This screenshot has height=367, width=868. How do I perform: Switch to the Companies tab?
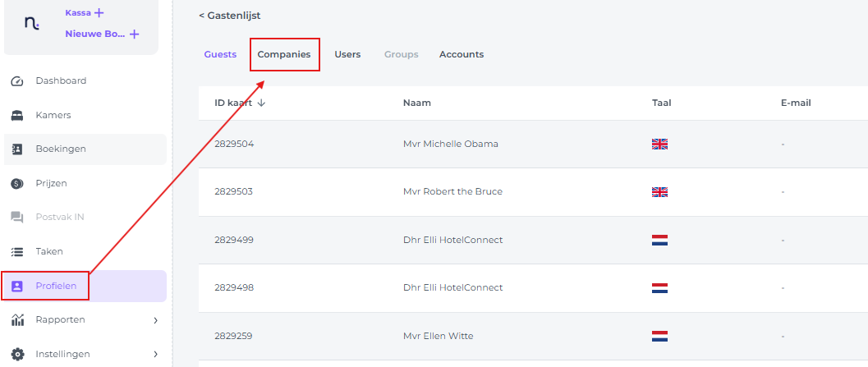pyautogui.click(x=284, y=55)
